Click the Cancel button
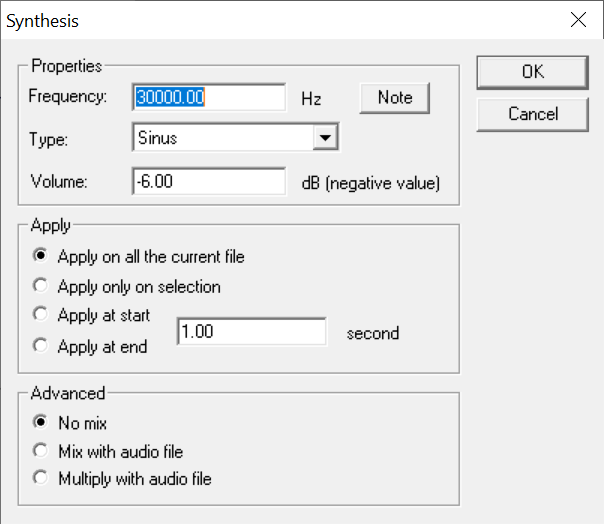Image resolution: width=604 pixels, height=524 pixels. 532,114
